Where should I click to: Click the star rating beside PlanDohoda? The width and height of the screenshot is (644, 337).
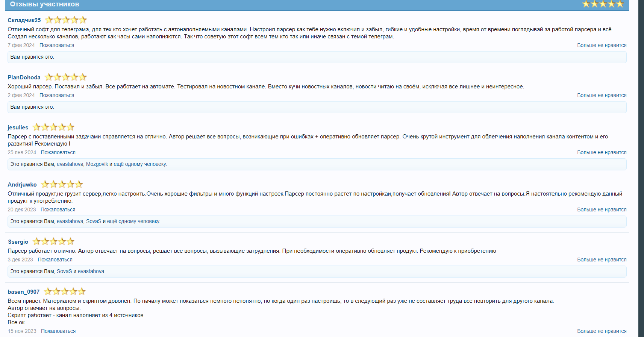[x=66, y=77]
